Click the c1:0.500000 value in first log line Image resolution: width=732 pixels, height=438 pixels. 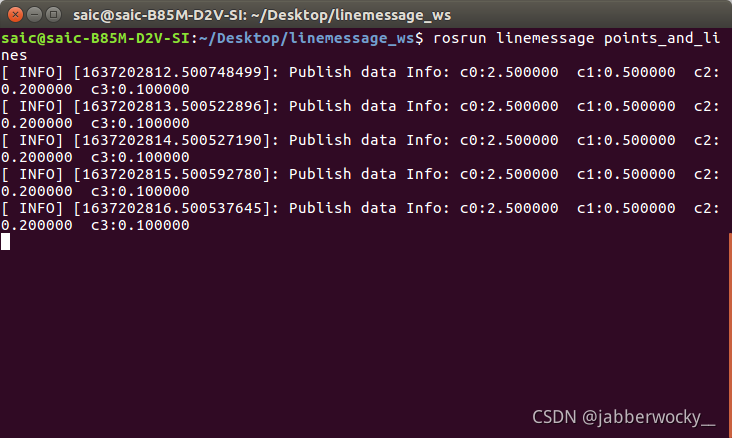coord(626,72)
